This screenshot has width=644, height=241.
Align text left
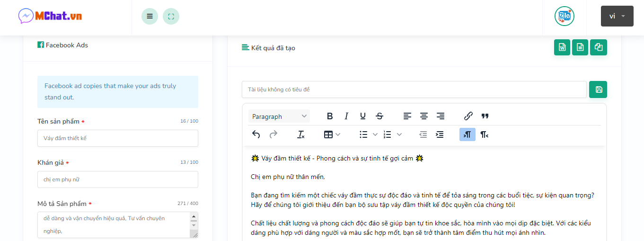pyautogui.click(x=407, y=116)
